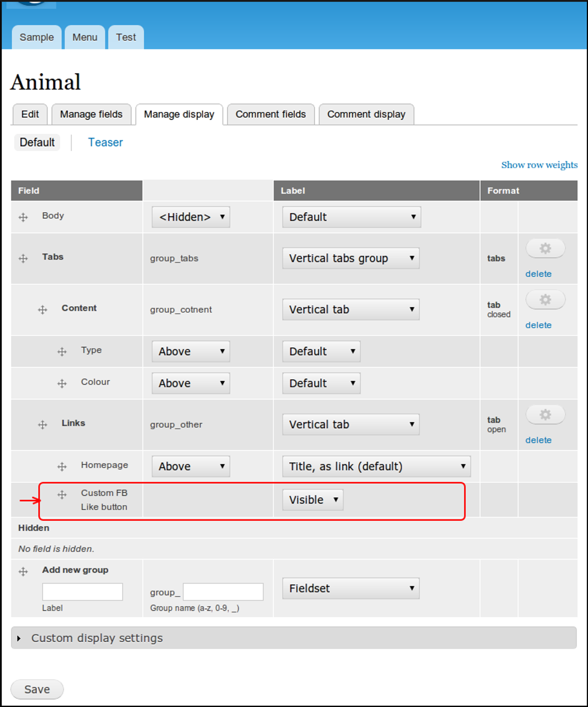Open the Test top navigation tab
This screenshot has width=588, height=707.
(x=126, y=37)
